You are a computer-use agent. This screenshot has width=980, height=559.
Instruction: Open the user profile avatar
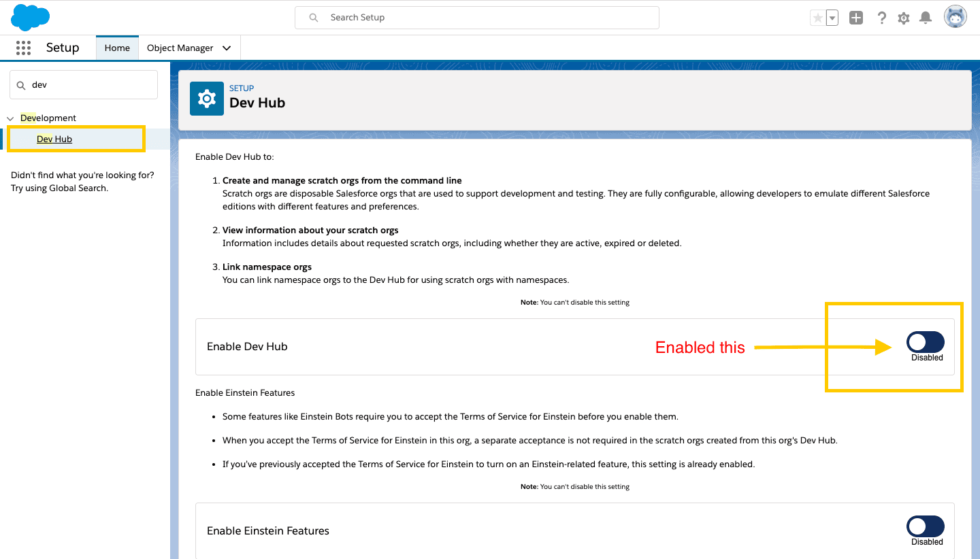point(955,17)
